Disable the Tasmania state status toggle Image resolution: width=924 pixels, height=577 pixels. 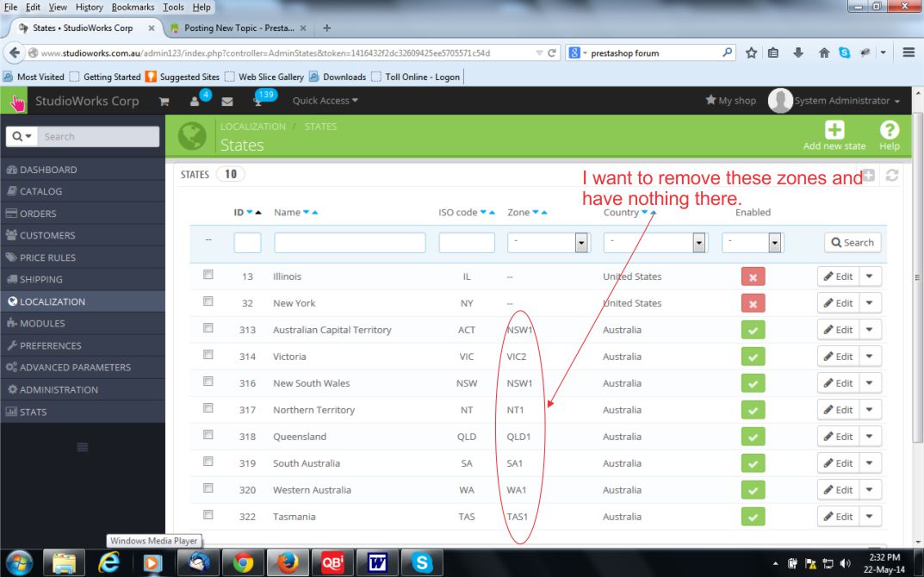point(753,517)
